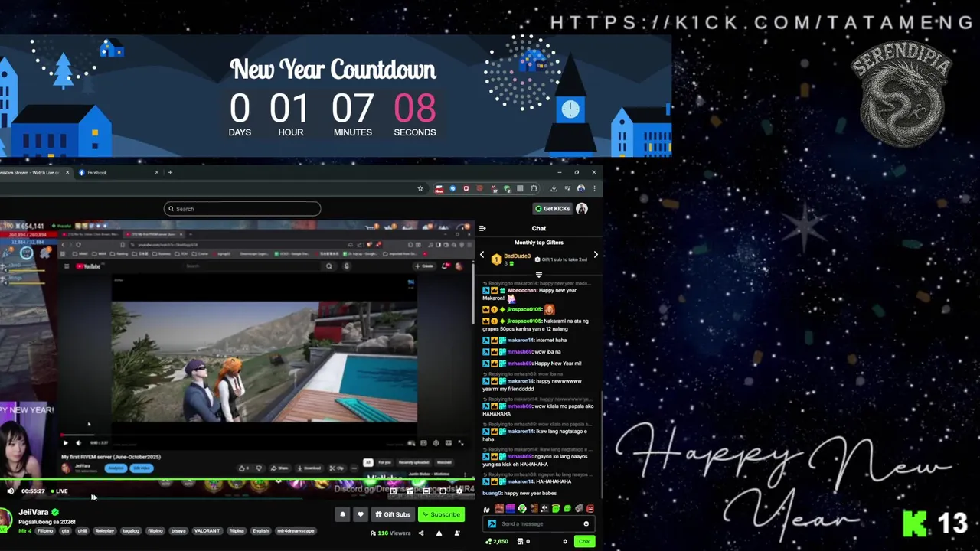Select the tagalog stream tag
This screenshot has height=551, width=980.
coord(131,531)
